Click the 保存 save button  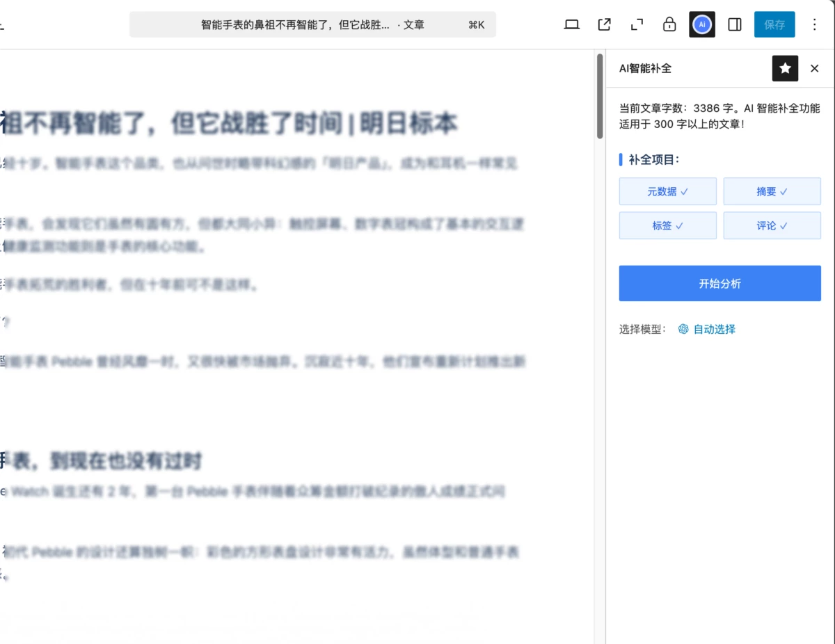coord(774,25)
